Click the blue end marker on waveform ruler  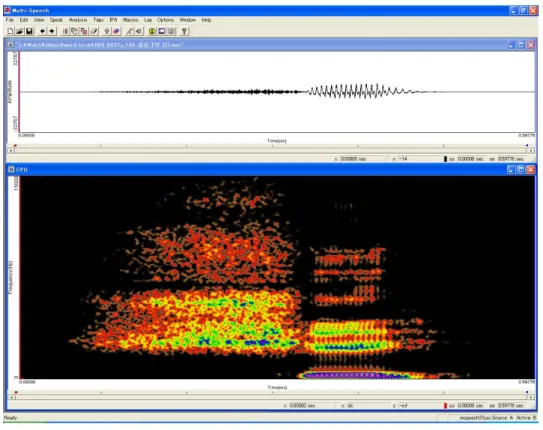[527, 146]
